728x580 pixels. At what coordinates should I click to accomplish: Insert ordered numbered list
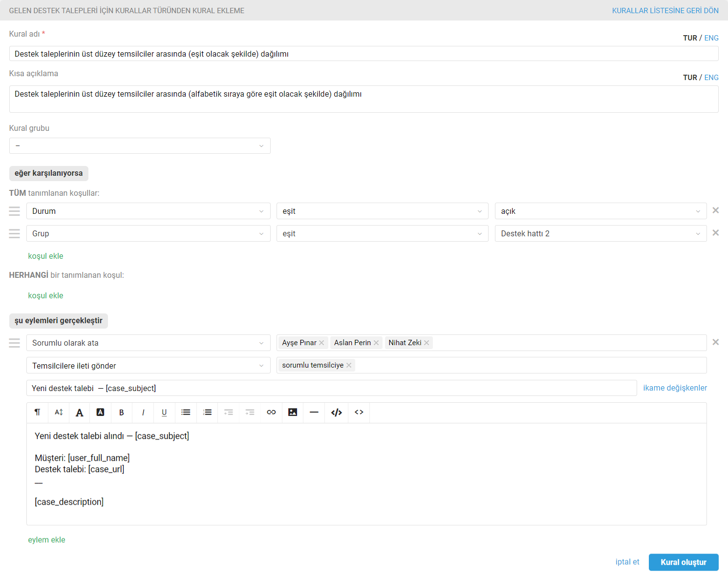[x=207, y=413]
